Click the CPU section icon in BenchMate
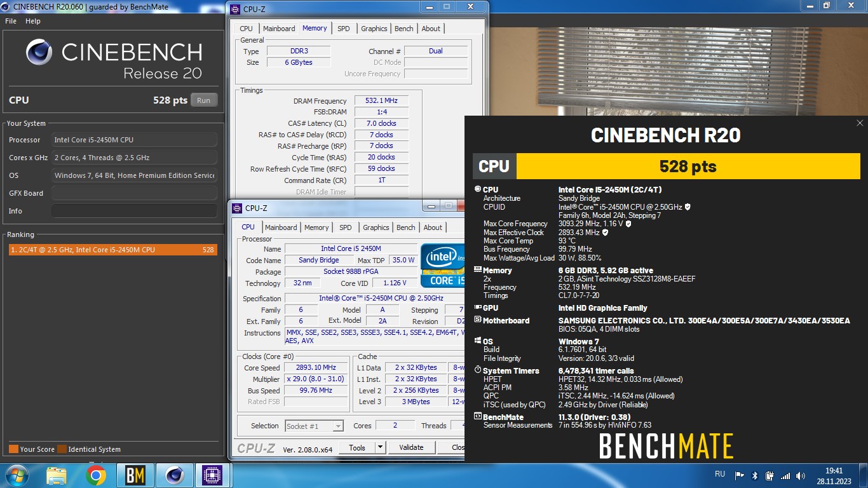The height and width of the screenshot is (488, 868). [478, 189]
